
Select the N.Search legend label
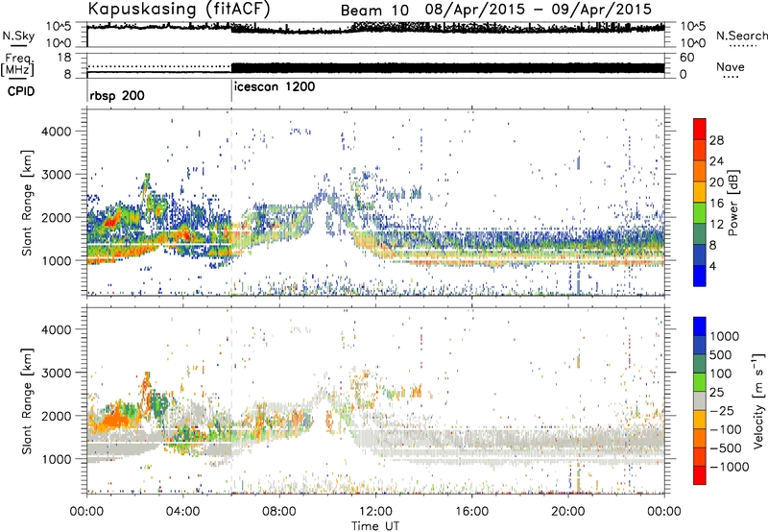(x=741, y=36)
